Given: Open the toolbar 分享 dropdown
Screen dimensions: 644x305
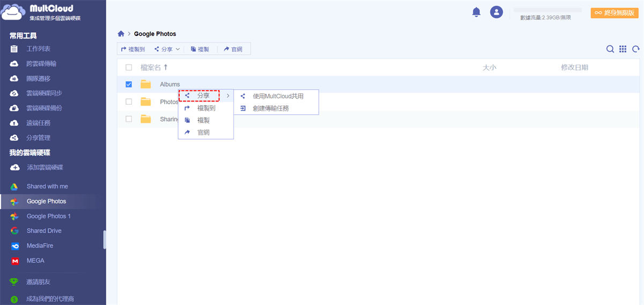Looking at the screenshot, I should (167, 49).
